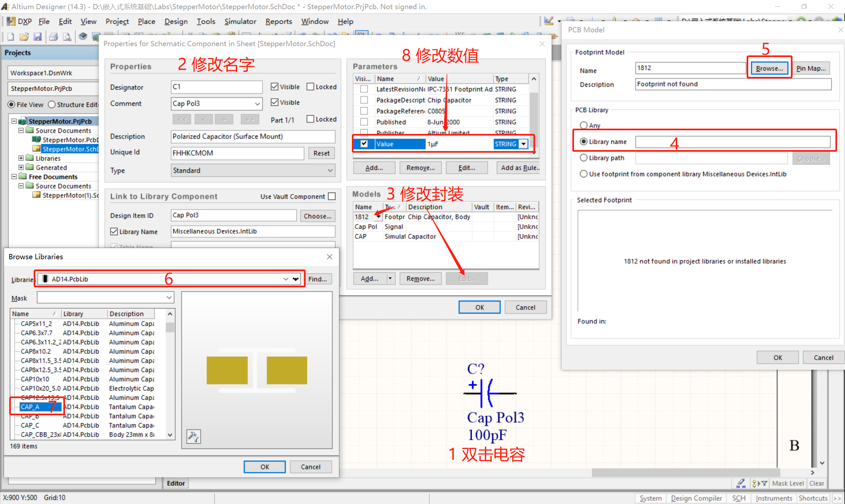Screen dimensions: 845x504
Task: Click the open folder toolbar icon
Action: click(x=24, y=37)
